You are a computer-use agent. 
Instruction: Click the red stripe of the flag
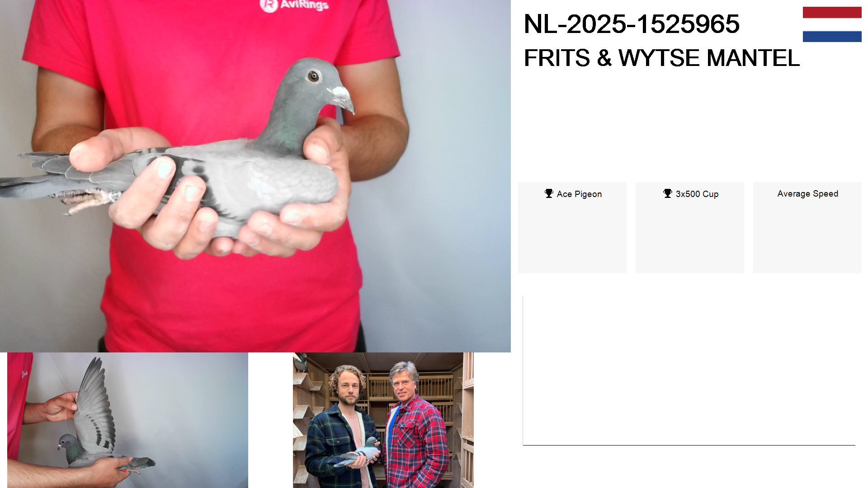[832, 13]
